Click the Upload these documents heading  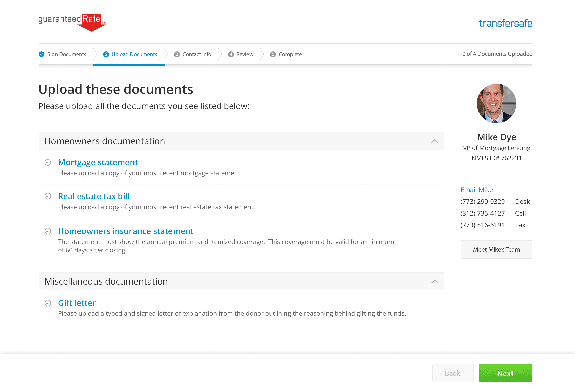pos(116,89)
